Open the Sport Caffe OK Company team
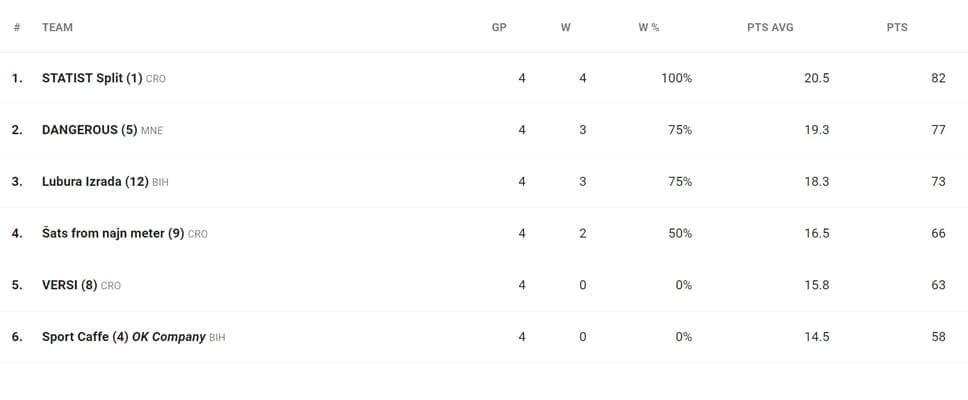Screen dimensions: 968x400 (123, 338)
